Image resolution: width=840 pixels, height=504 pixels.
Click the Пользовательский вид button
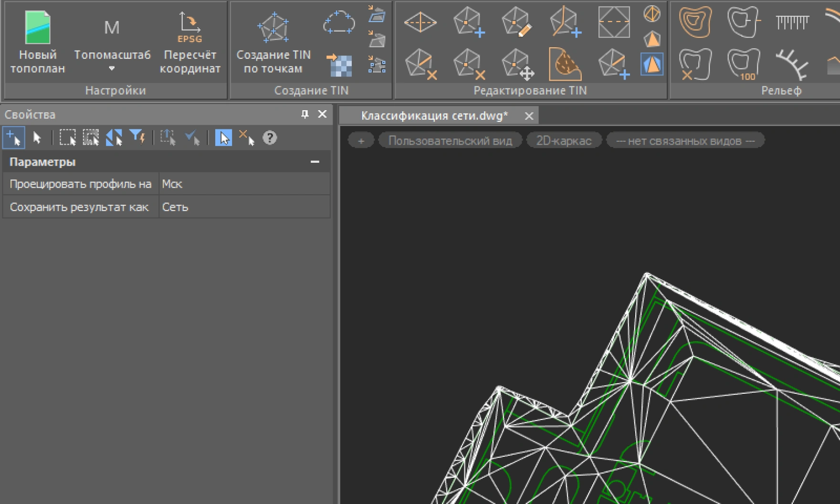(450, 141)
